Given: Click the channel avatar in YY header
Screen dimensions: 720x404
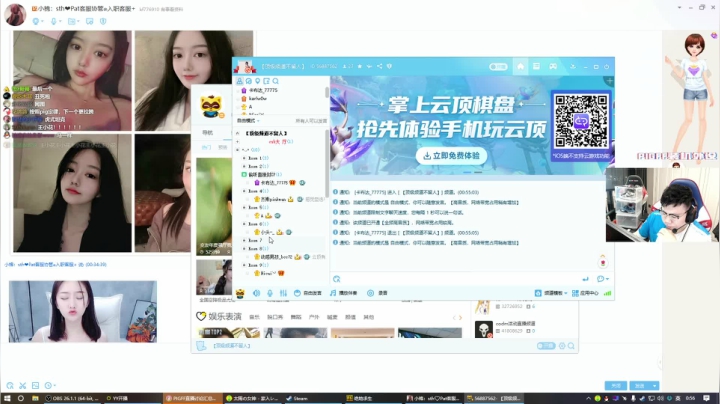Looking at the screenshot, I should click(x=245, y=67).
